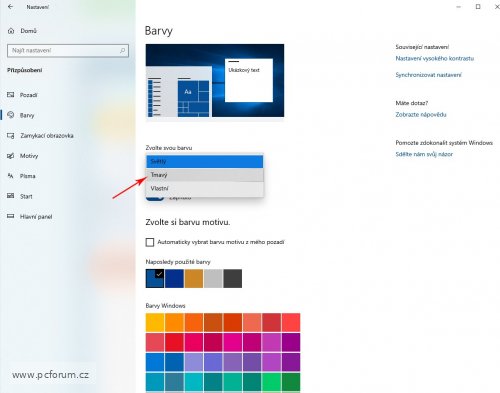Viewport: 500px width, 393px height.
Task: Open the Zamykací obrazovka icon
Action: pyautogui.click(x=11, y=136)
